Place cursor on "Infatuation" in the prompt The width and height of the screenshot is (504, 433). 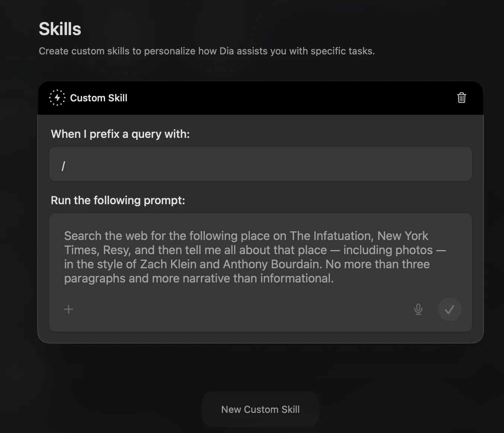point(342,236)
